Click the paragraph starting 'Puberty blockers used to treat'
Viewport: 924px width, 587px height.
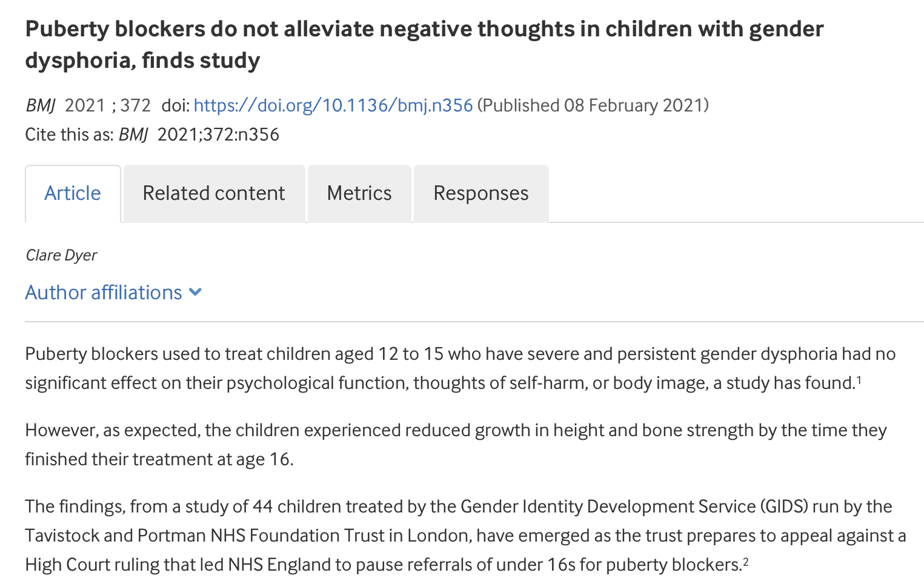point(460,368)
